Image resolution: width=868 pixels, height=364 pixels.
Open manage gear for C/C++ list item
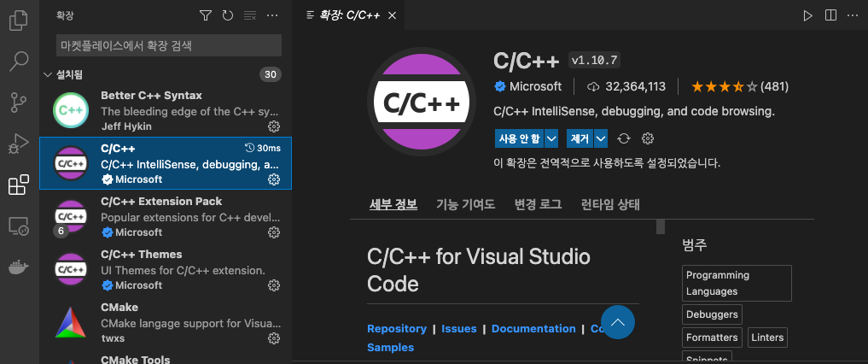(273, 179)
